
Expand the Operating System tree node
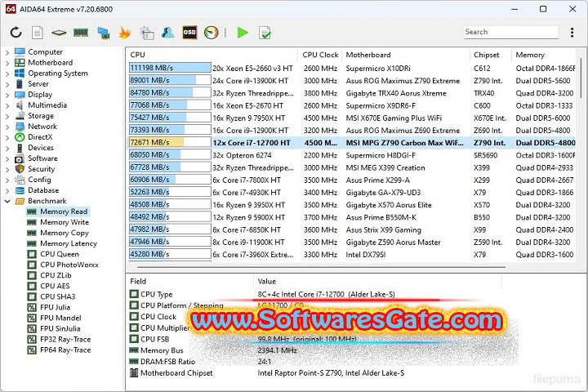click(x=7, y=73)
